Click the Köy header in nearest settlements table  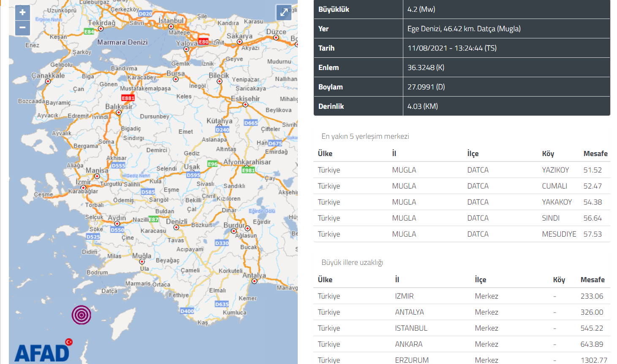click(548, 154)
